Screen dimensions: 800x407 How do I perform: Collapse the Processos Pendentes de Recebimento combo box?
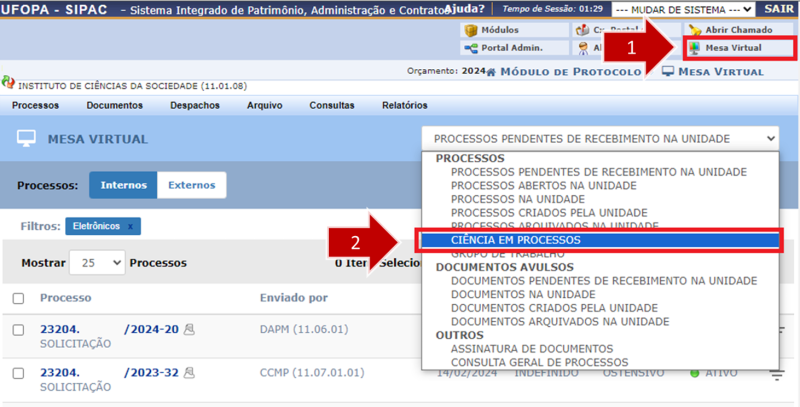(600, 139)
